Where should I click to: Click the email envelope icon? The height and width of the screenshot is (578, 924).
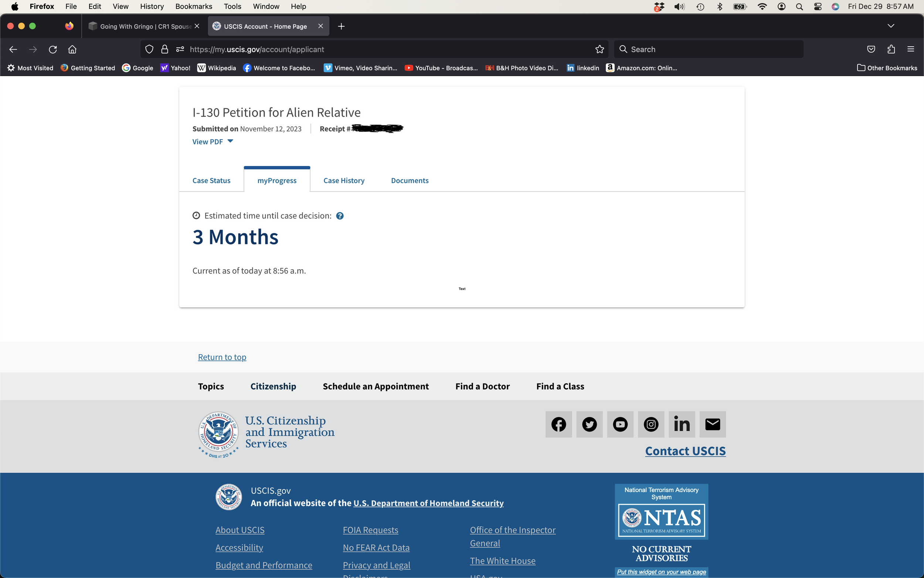click(712, 424)
